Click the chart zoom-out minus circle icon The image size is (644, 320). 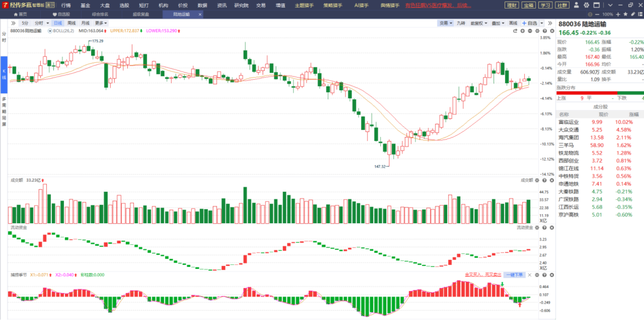[x=530, y=31]
